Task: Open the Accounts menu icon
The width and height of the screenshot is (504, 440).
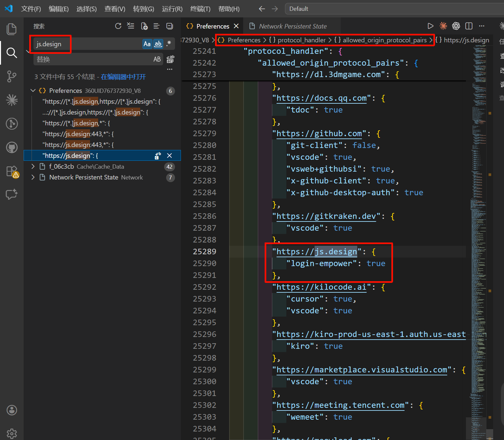Action: pos(12,410)
